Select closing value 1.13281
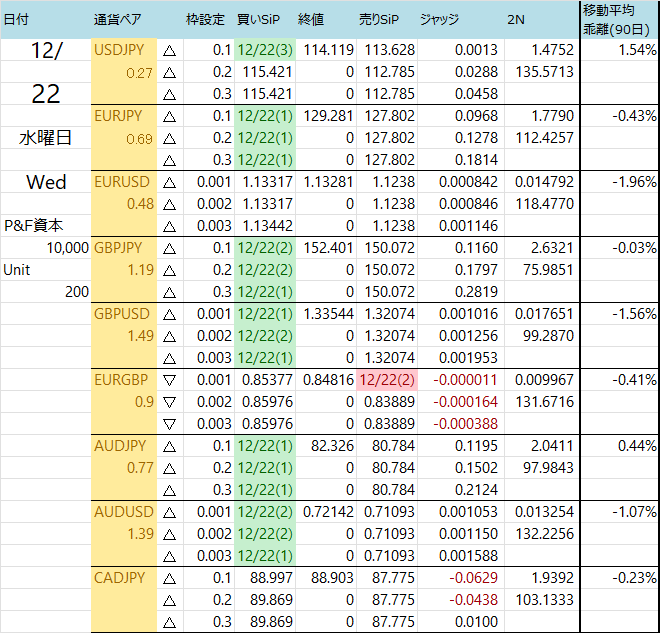 328,182
